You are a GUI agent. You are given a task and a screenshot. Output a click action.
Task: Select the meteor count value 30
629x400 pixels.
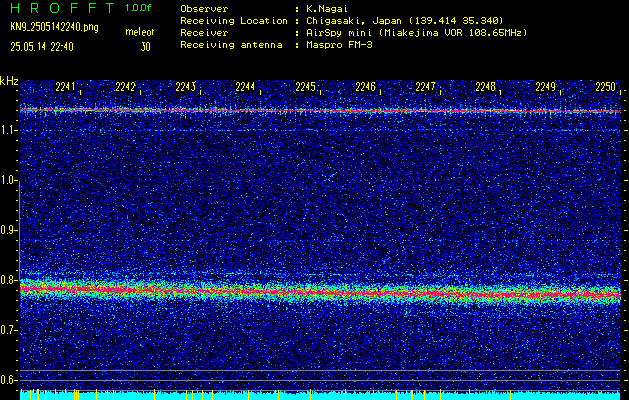click(x=145, y=47)
